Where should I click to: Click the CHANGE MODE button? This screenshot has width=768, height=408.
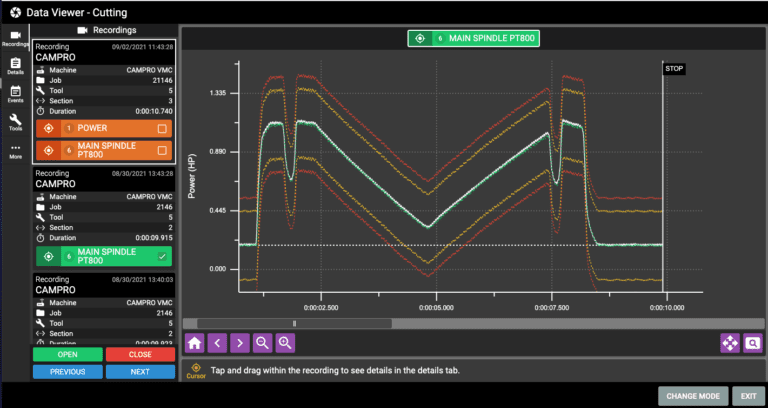[693, 396]
